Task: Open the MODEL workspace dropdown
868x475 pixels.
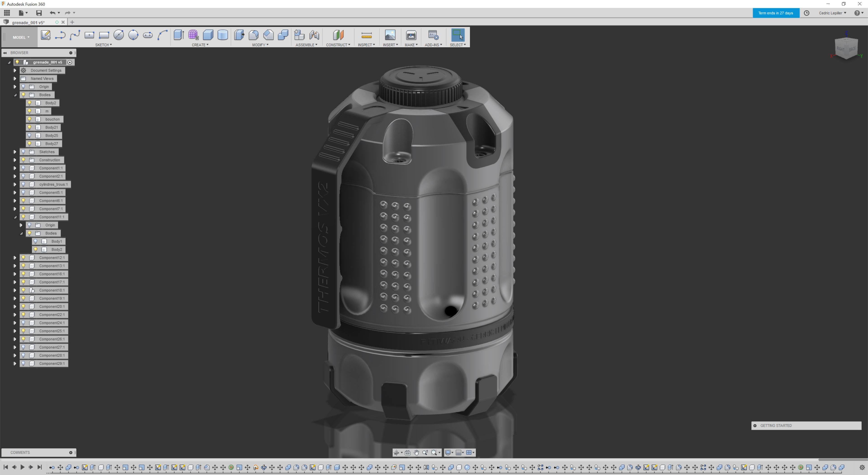Action: [21, 37]
